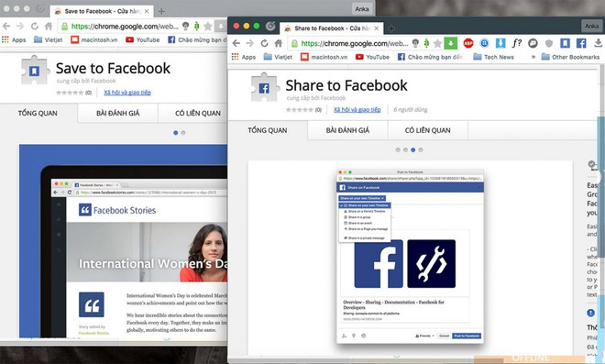Open Xã hội và giao tiếp link in Save to Facebook
Viewport: 605px width, 364px height.
(127, 93)
